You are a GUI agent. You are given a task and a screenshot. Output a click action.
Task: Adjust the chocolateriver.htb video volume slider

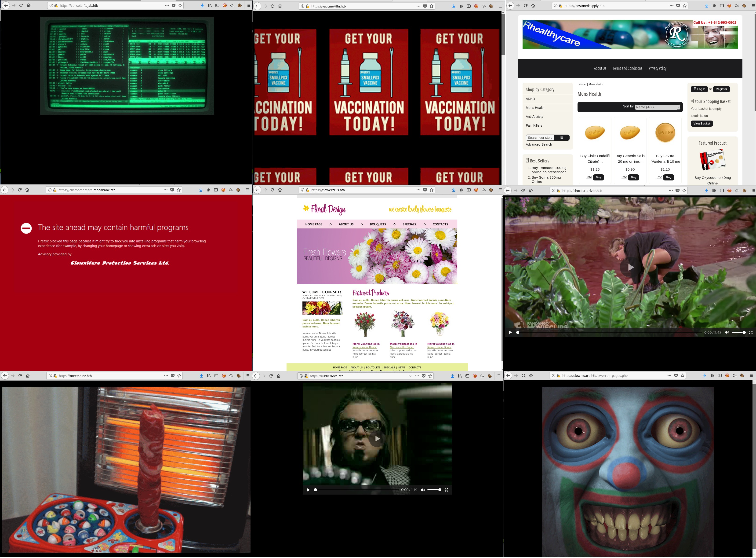pyautogui.click(x=738, y=332)
